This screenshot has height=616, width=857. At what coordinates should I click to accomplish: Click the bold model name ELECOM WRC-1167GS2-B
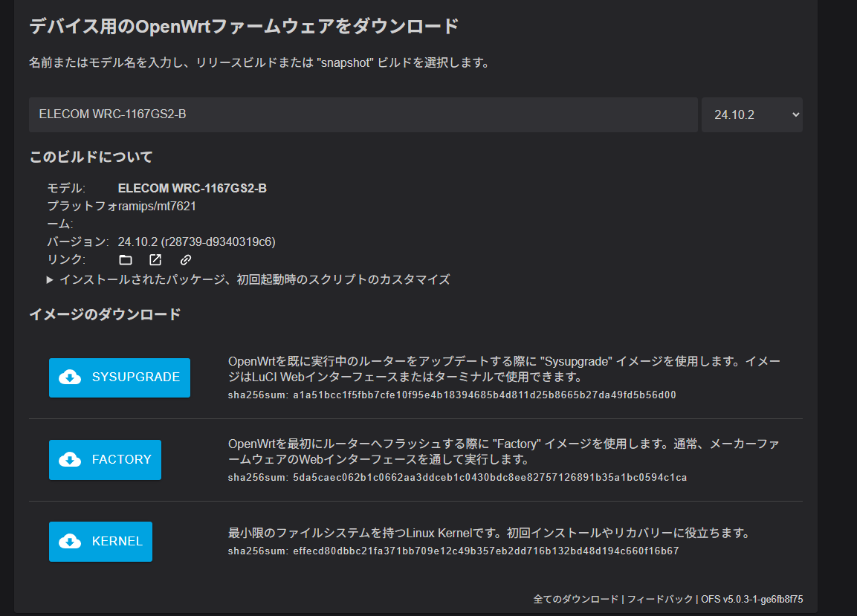(193, 189)
